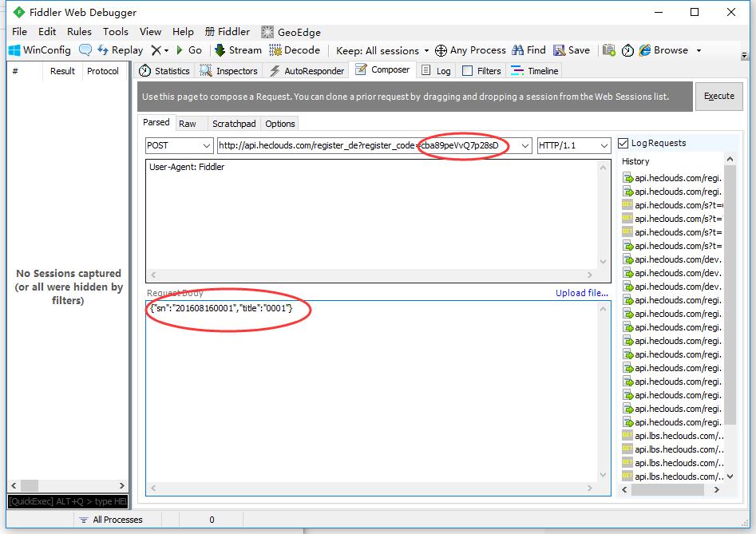
Task: Click Save in the toolbar
Action: click(572, 50)
